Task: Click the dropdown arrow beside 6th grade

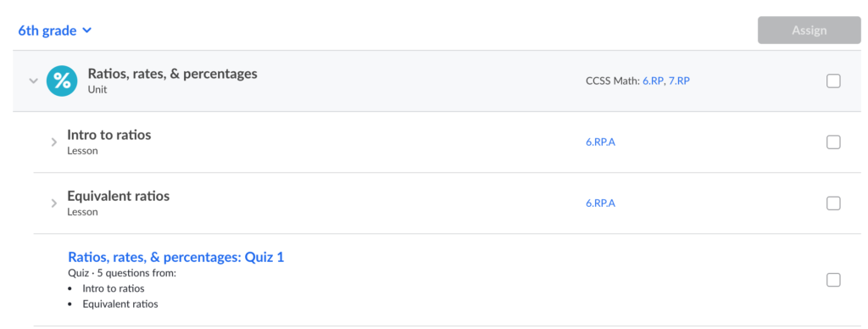Action: (x=86, y=31)
